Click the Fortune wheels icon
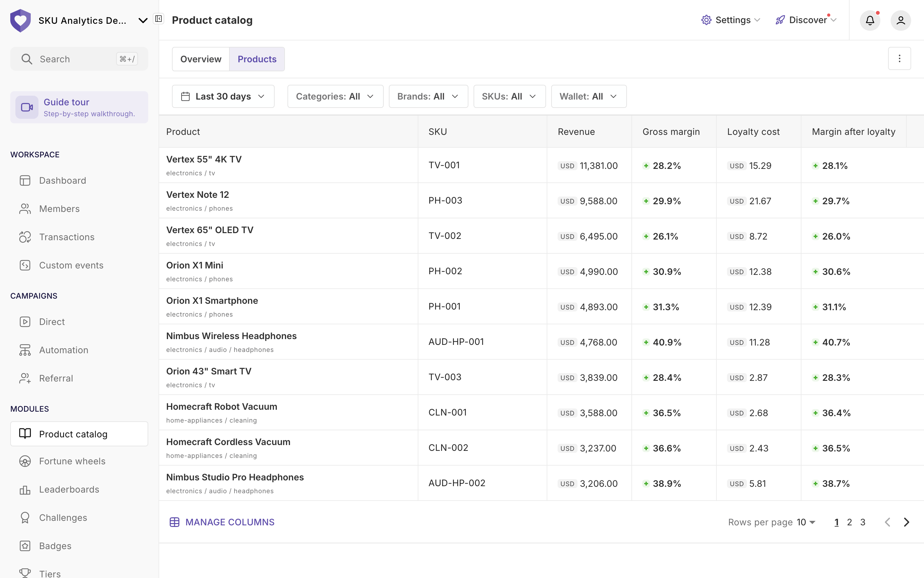 point(25,461)
